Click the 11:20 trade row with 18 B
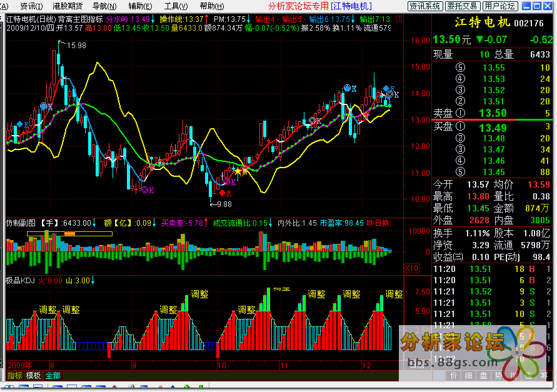This screenshot has width=557, height=392. click(491, 269)
